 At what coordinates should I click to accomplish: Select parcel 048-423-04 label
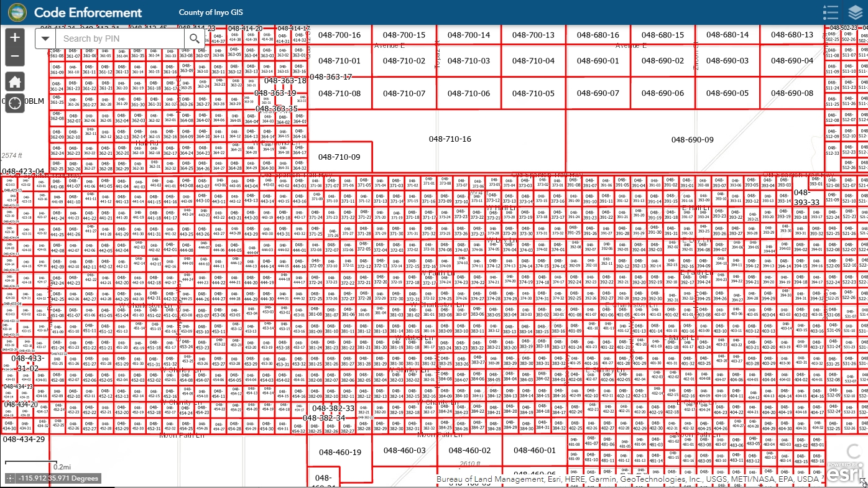tap(23, 171)
